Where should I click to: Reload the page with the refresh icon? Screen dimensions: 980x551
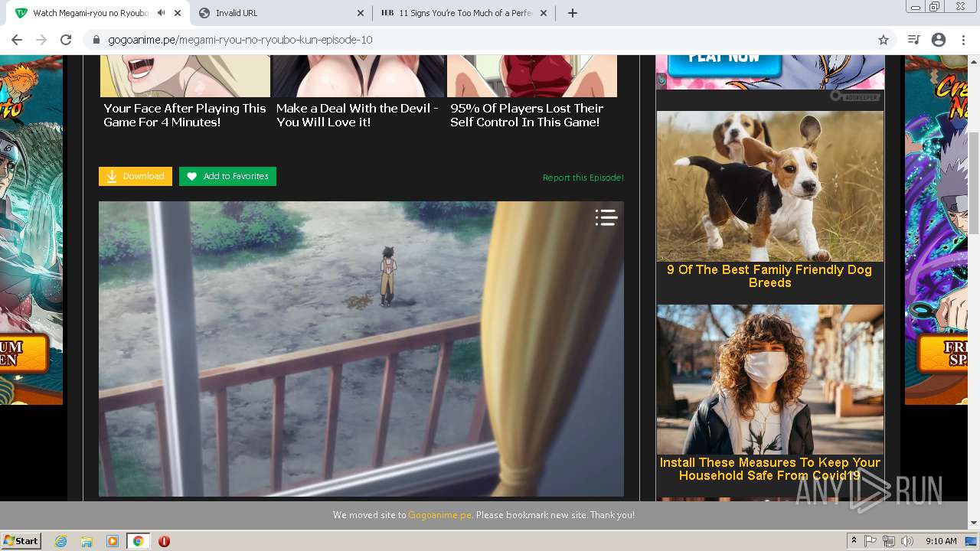click(x=66, y=40)
